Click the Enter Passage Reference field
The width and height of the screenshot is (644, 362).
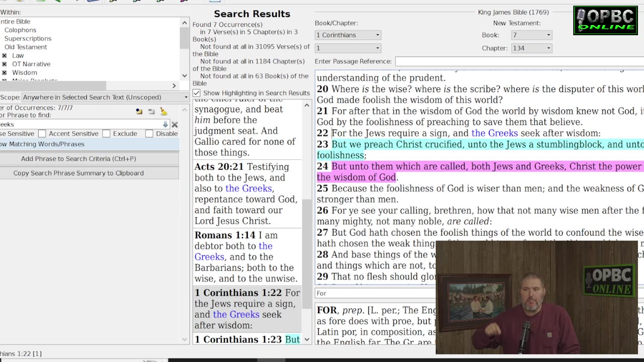[519, 61]
